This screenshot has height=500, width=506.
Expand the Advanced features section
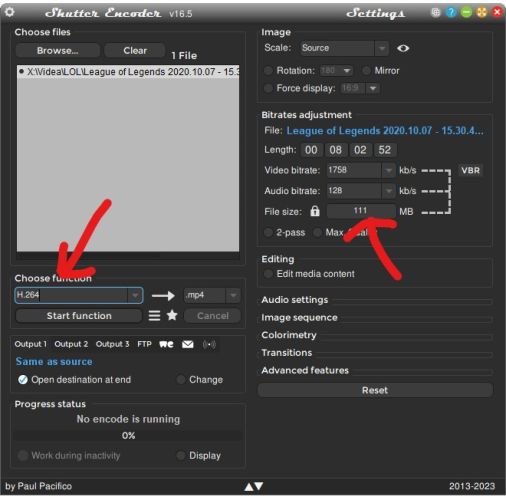tap(305, 370)
